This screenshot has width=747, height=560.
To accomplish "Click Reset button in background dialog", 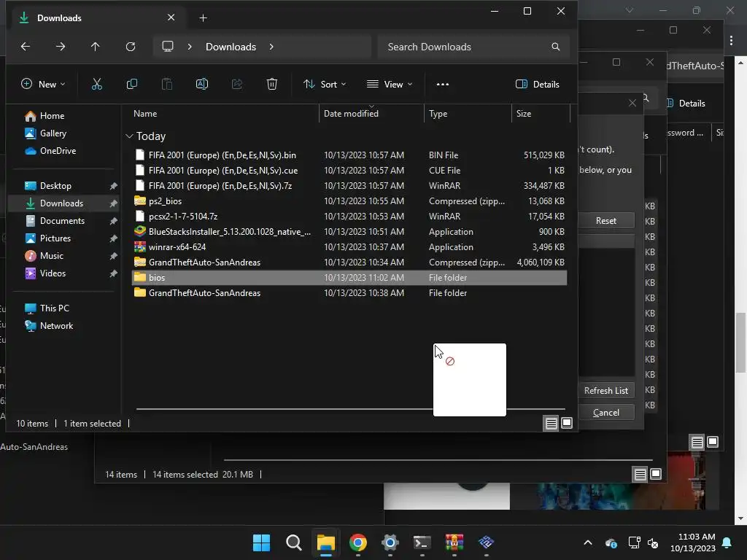I will tap(606, 220).
